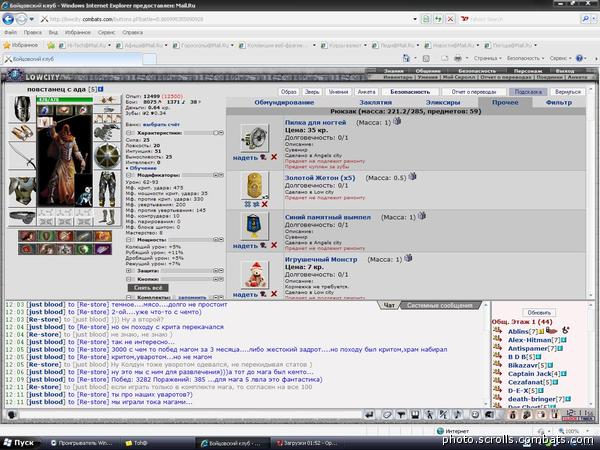
Task: Open the address bar history dropdown arrow
Action: pos(415,19)
